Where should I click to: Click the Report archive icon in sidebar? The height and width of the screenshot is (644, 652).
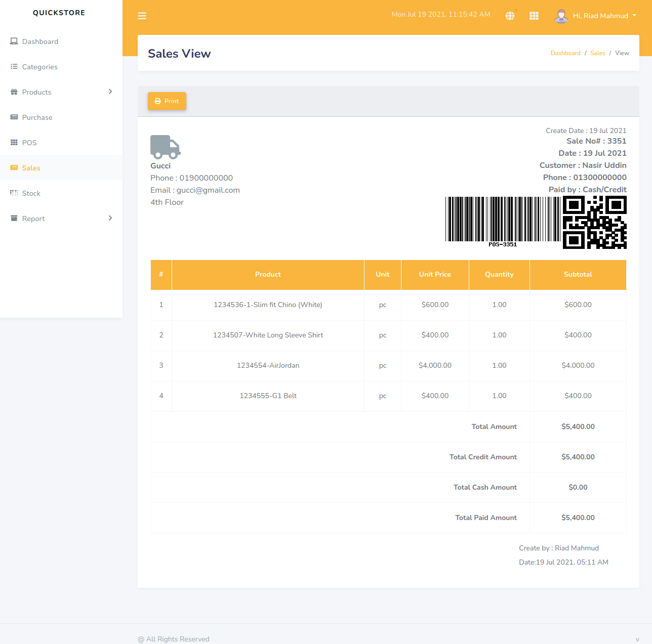[x=14, y=219]
